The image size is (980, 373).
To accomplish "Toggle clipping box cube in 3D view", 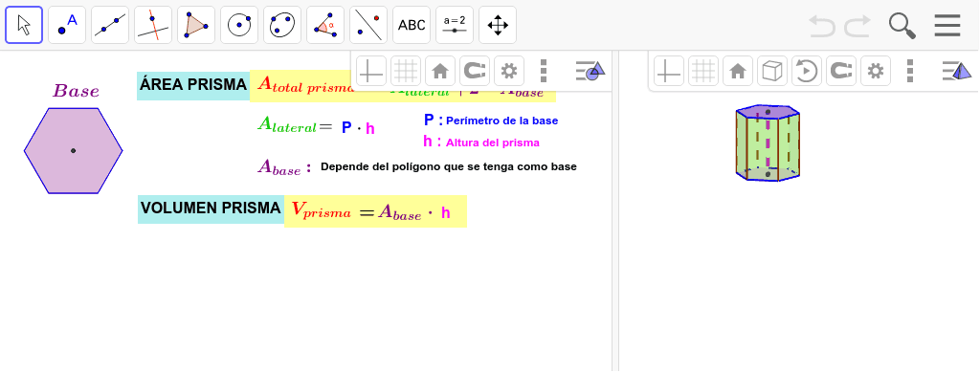I will pyautogui.click(x=772, y=71).
